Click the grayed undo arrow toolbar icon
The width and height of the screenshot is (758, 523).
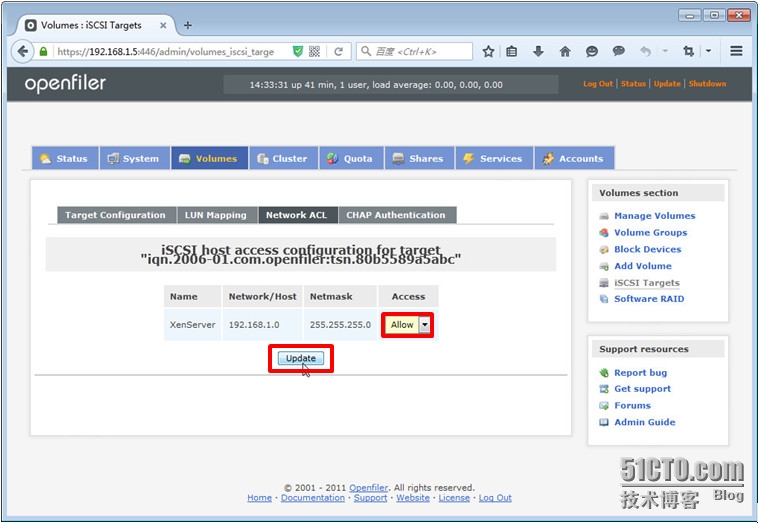[x=645, y=51]
